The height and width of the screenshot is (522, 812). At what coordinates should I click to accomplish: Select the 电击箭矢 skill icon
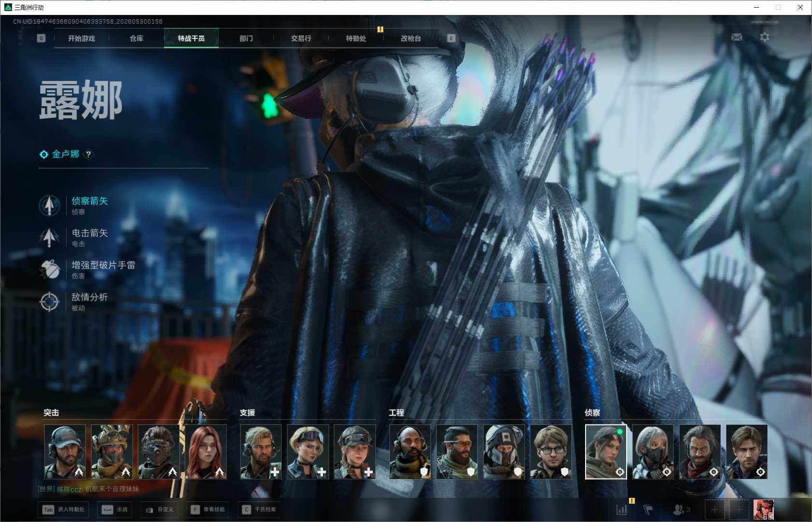coord(49,237)
